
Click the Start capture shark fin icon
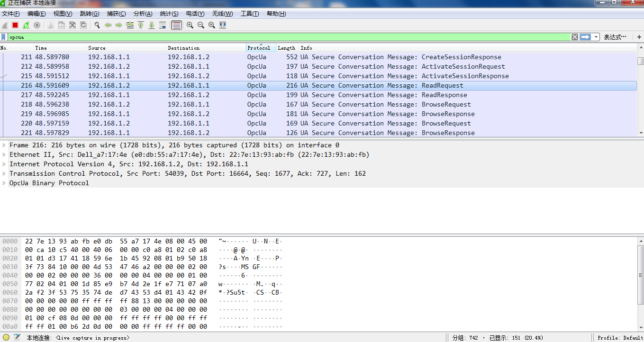[5, 25]
